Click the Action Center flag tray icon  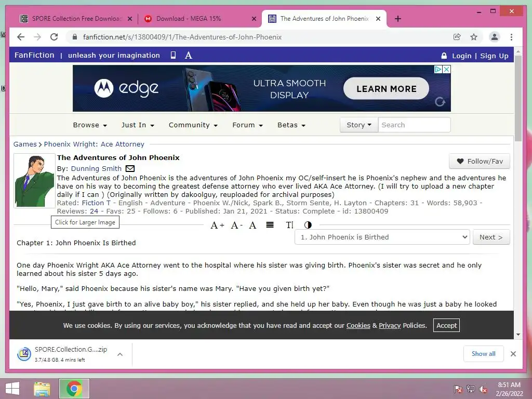point(458,389)
